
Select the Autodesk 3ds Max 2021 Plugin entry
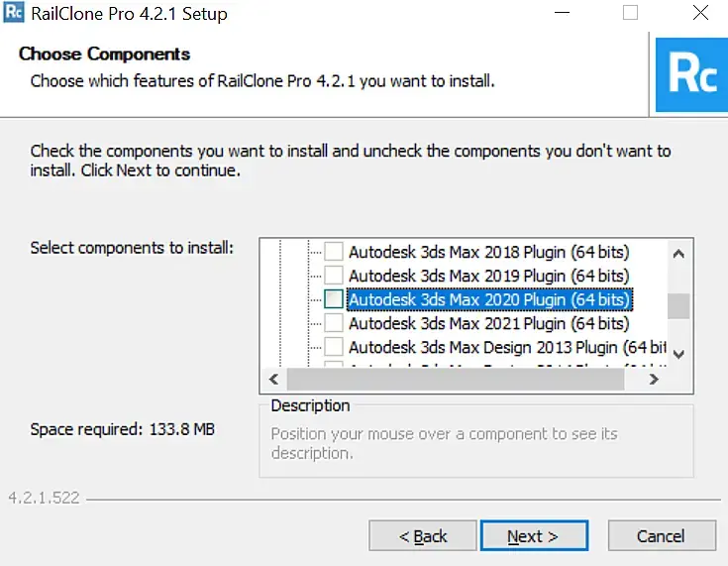(x=488, y=323)
